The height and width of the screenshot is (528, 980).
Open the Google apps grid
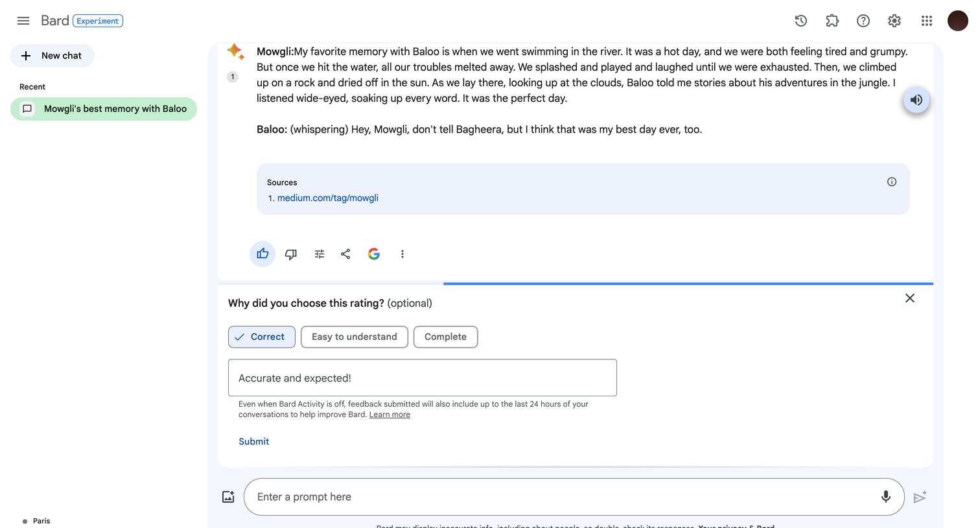[927, 21]
